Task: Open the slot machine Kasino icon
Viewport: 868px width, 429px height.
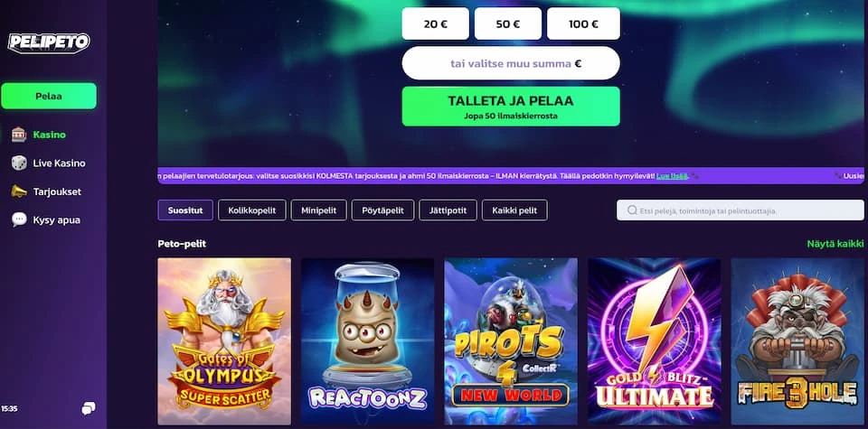Action: [x=19, y=135]
